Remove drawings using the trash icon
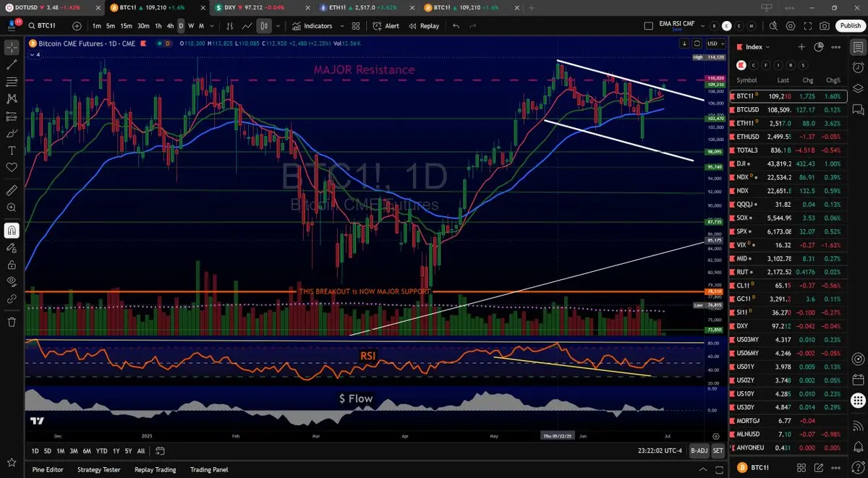 12,322
